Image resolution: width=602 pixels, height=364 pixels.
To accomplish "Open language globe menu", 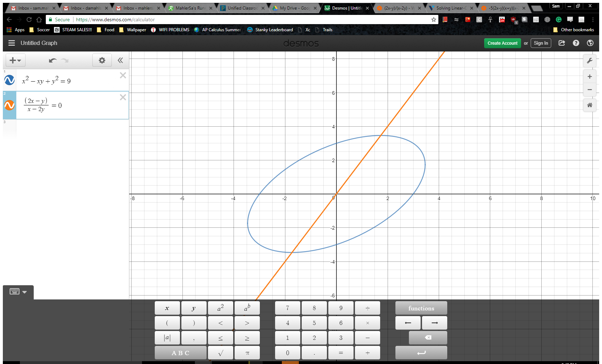I will [x=590, y=43].
